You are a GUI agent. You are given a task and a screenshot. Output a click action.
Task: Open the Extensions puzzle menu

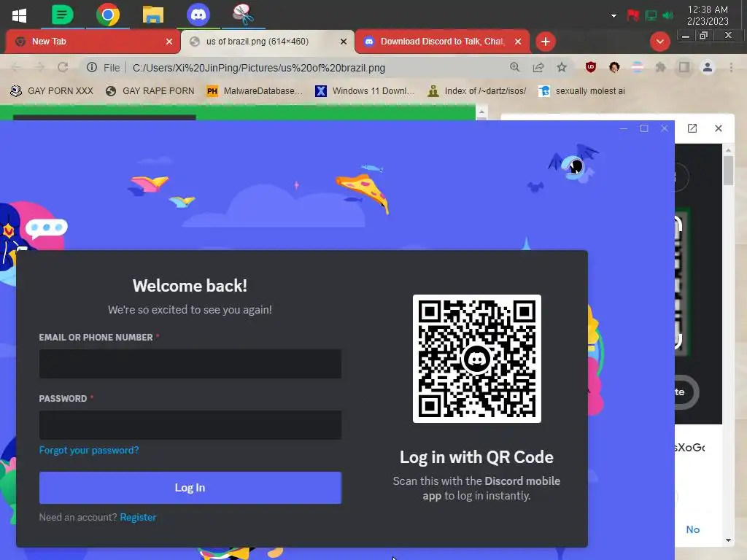(661, 68)
